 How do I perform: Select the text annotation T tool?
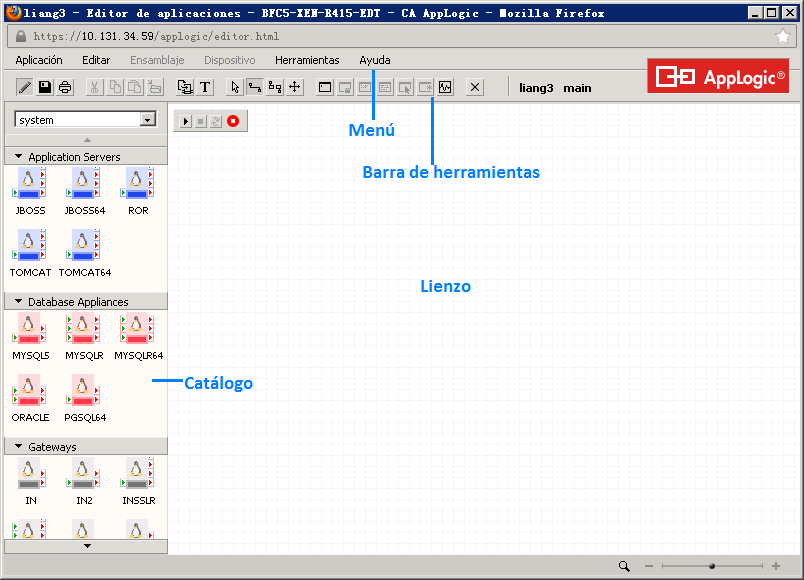205,87
